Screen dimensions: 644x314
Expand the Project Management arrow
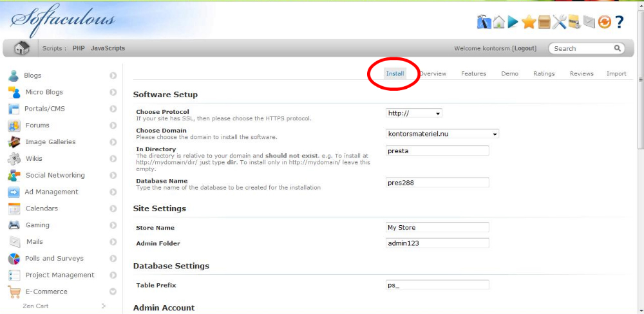click(113, 275)
